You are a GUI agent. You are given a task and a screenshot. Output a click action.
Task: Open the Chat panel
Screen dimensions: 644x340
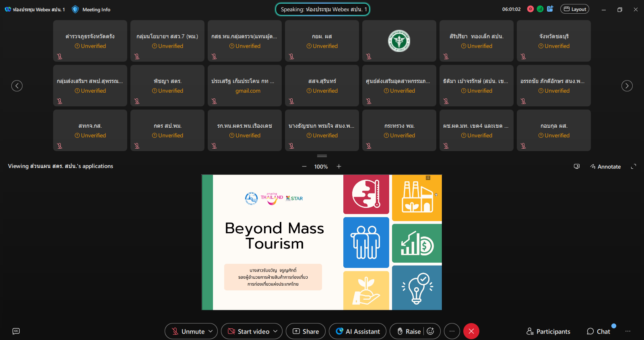(599, 331)
